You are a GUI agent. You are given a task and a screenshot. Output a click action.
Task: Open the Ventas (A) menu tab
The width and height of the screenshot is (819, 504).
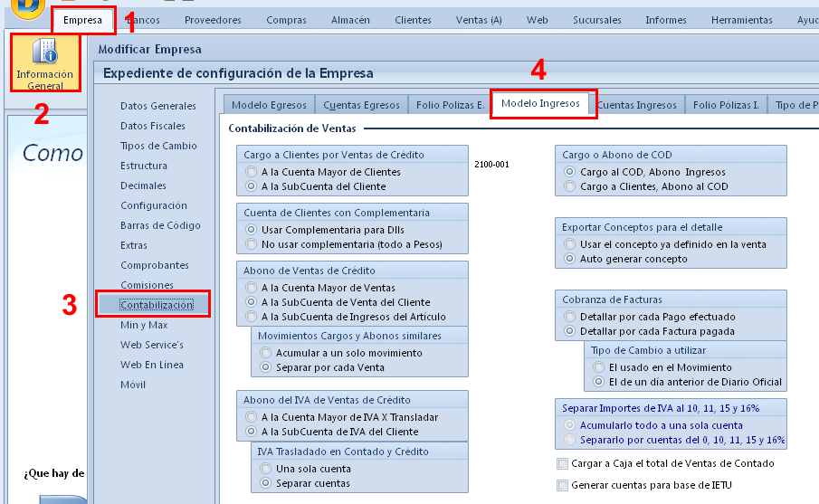point(479,20)
